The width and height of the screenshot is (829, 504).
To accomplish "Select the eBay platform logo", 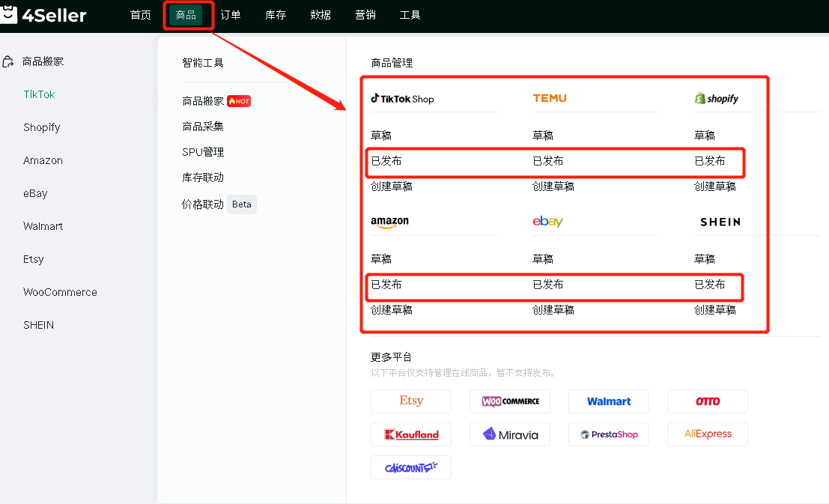I will click(547, 222).
